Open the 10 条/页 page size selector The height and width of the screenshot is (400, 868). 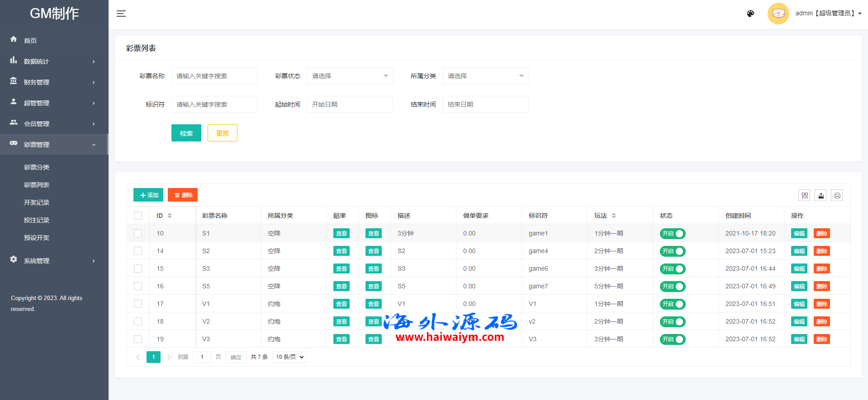click(x=289, y=357)
